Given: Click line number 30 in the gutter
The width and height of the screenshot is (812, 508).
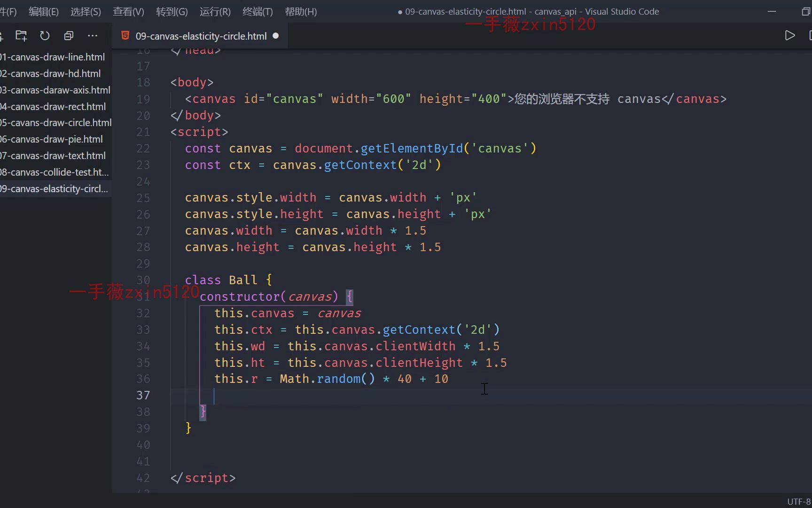Looking at the screenshot, I should click(x=143, y=280).
